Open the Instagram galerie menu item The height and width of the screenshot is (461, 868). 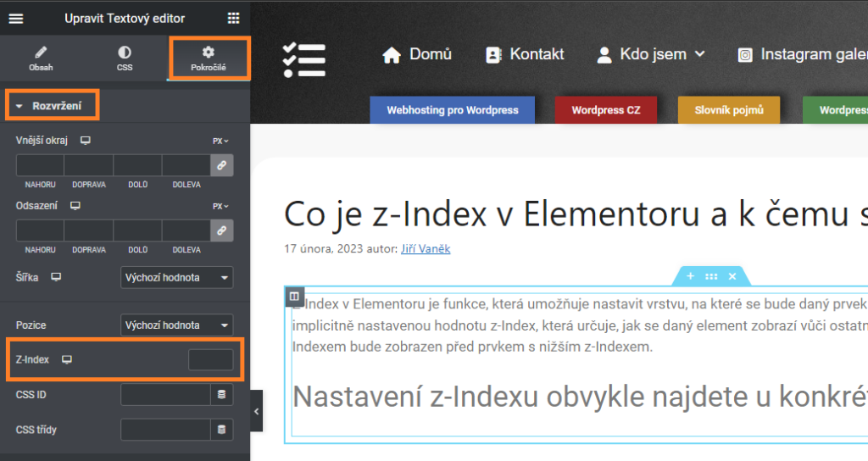[x=802, y=54]
